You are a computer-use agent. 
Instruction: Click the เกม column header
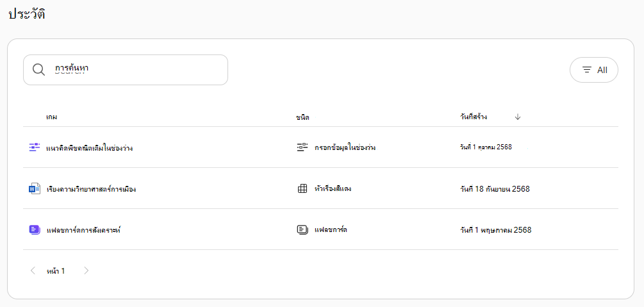pyautogui.click(x=51, y=117)
